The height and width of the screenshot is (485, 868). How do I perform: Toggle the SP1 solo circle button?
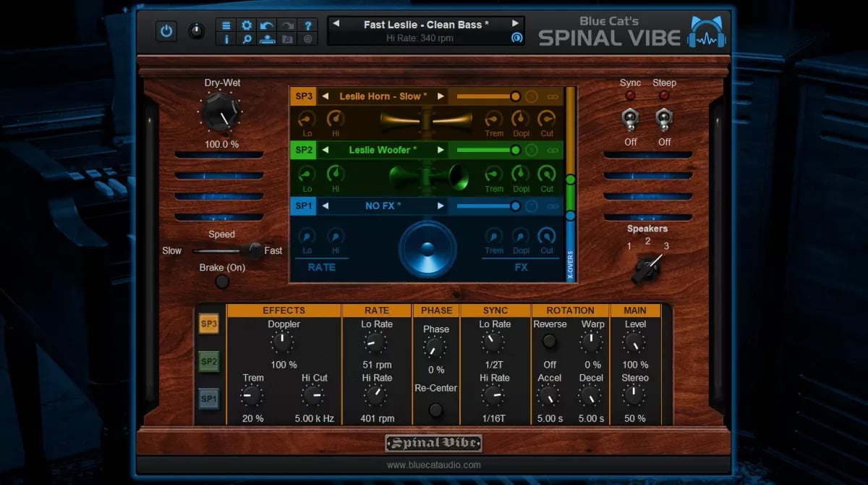(532, 206)
